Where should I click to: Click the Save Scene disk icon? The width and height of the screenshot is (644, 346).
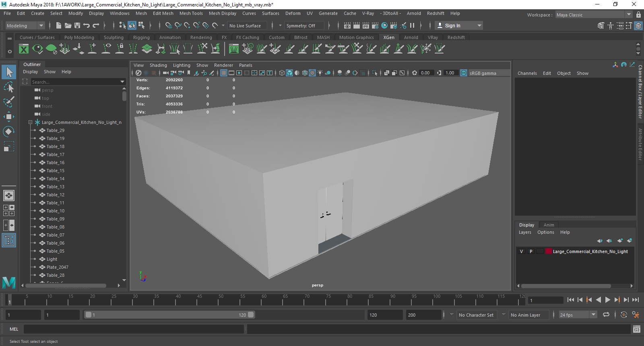pos(77,25)
